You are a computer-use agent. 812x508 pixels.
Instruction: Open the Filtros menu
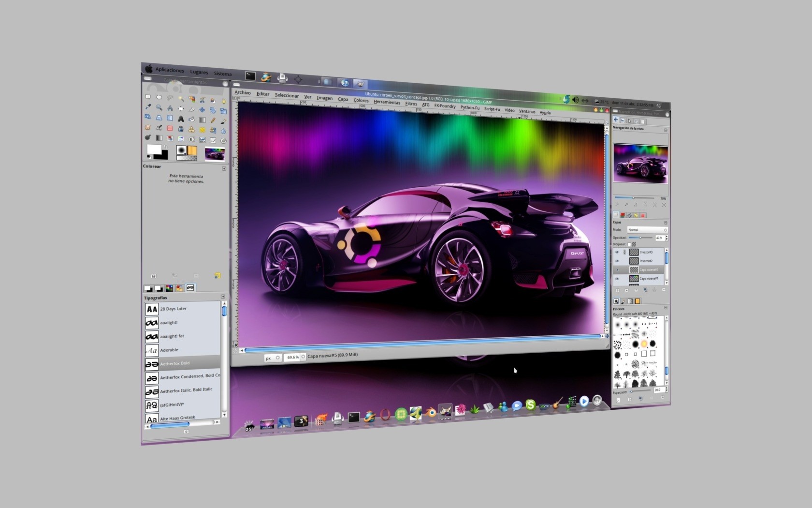[411, 104]
